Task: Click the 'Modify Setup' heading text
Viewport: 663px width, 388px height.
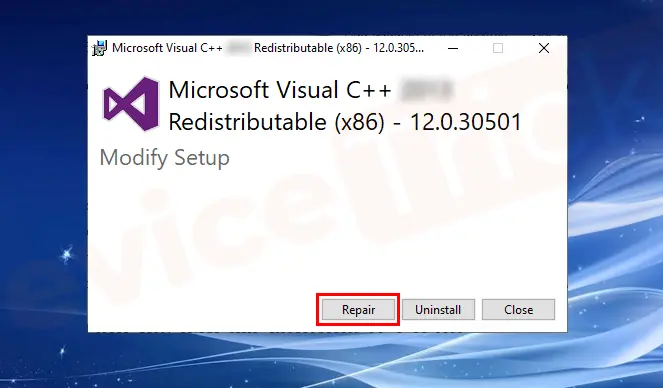Action: (164, 158)
